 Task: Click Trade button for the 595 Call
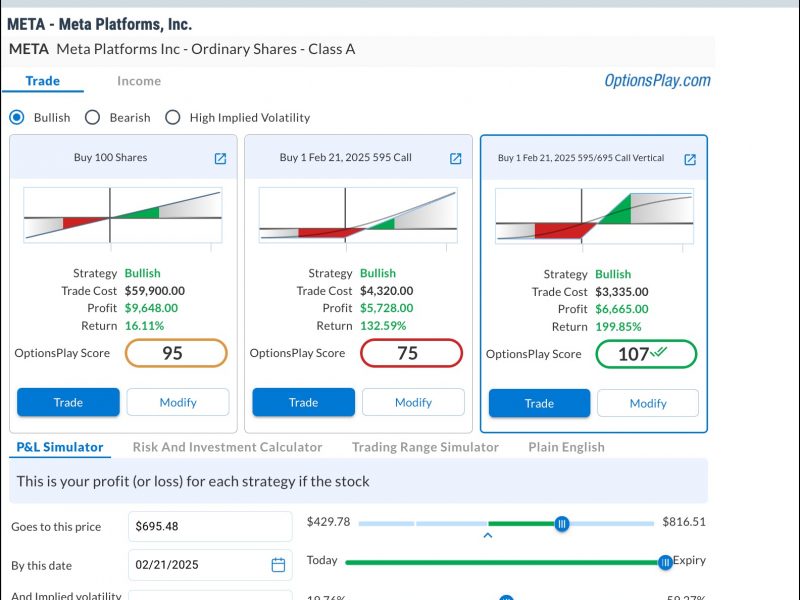(x=304, y=402)
